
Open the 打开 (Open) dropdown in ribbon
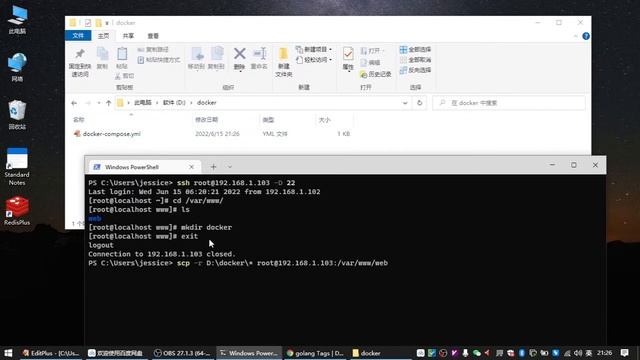click(372, 51)
